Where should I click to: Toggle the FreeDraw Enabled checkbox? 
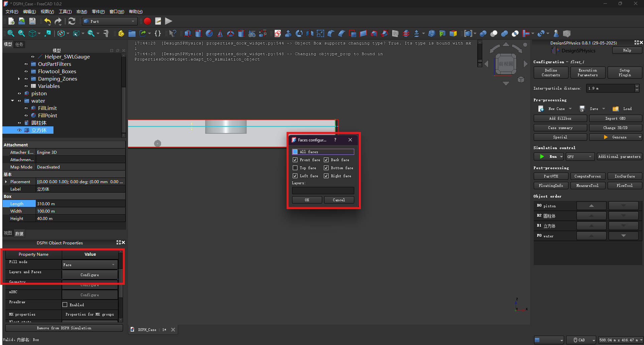[x=65, y=305]
